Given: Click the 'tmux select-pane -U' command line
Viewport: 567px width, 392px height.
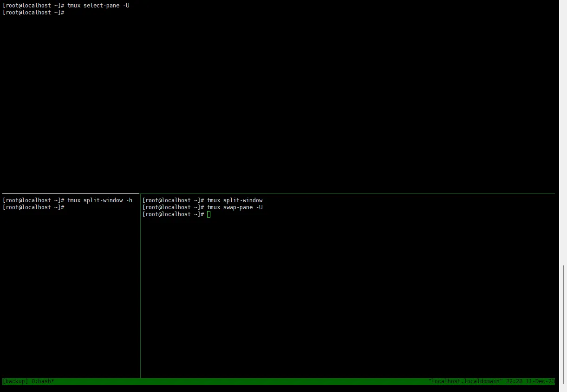Looking at the screenshot, I should click(x=66, y=6).
